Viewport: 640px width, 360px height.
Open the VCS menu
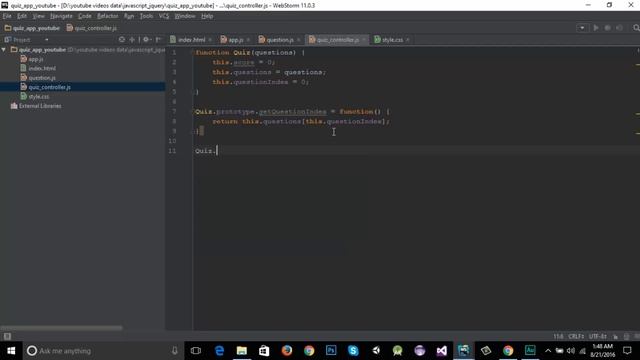pos(164,16)
